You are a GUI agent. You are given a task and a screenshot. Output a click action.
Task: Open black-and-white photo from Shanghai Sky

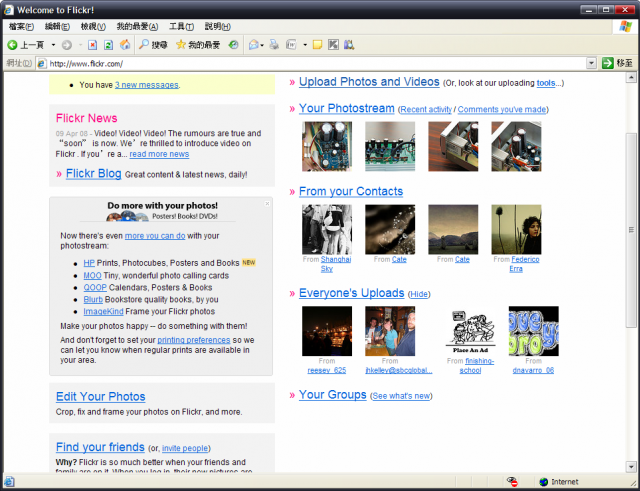pyautogui.click(x=327, y=229)
